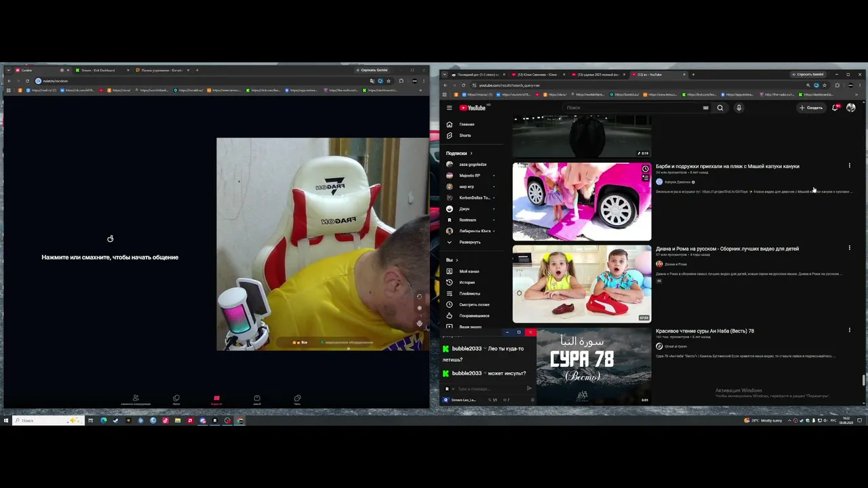Expand subscriptions list with Развернуть

tap(471, 242)
